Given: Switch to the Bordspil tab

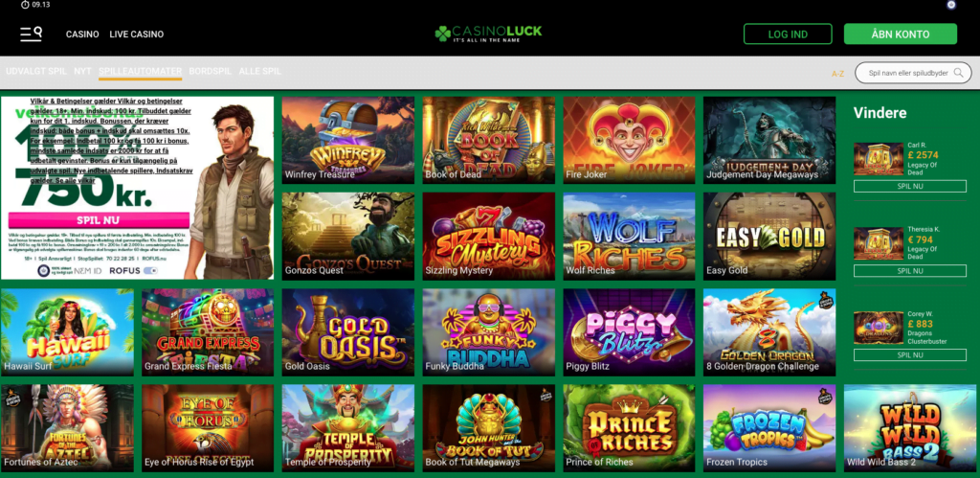Looking at the screenshot, I should 210,71.
